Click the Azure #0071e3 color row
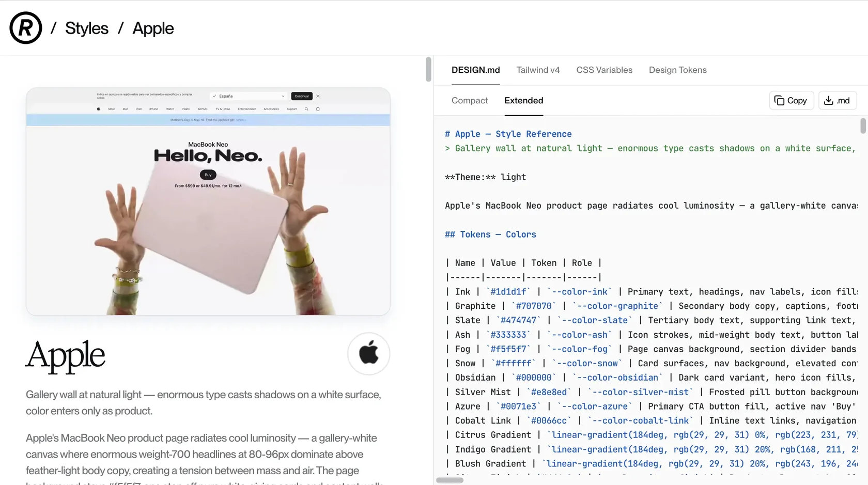 651,407
